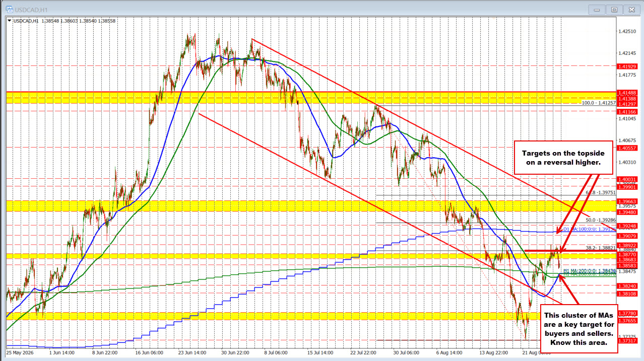
Task: Click the 50.0 -1.39286 Fibonacci label
Action: (x=600, y=220)
